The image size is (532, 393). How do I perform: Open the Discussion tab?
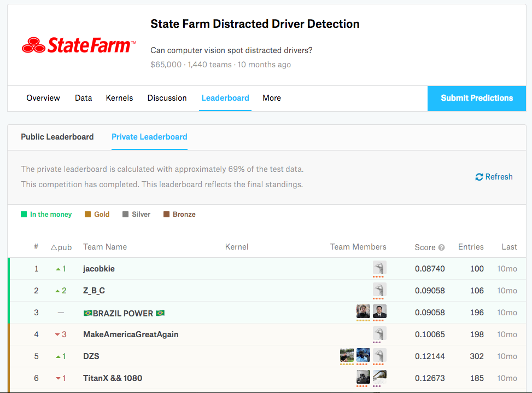pyautogui.click(x=167, y=98)
